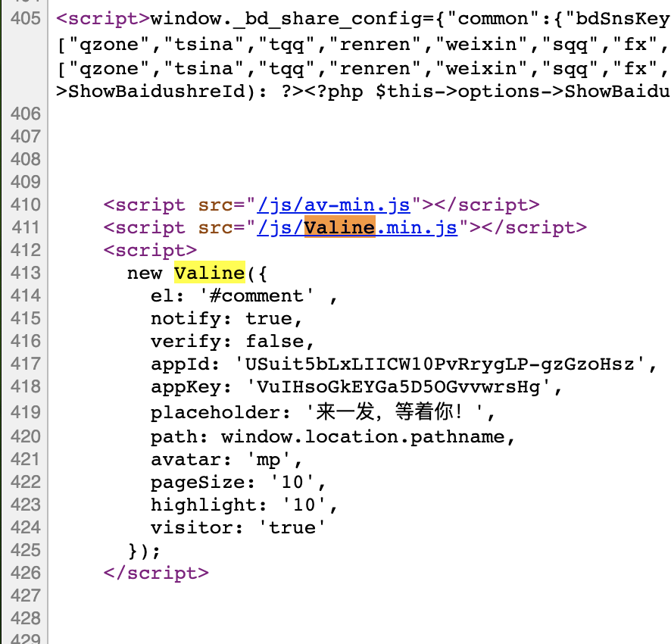Click 'window.location.pathname' on the path line
671x644 pixels.
coord(364,437)
